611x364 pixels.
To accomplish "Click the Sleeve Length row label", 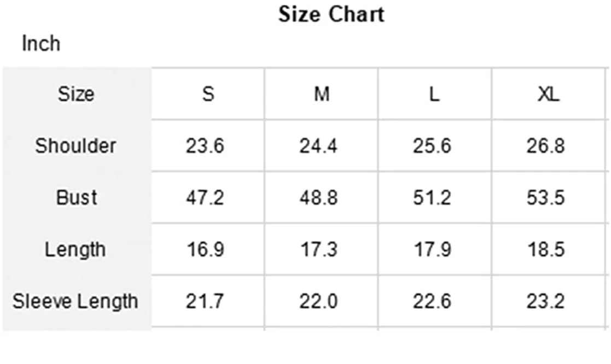I will coord(75,301).
